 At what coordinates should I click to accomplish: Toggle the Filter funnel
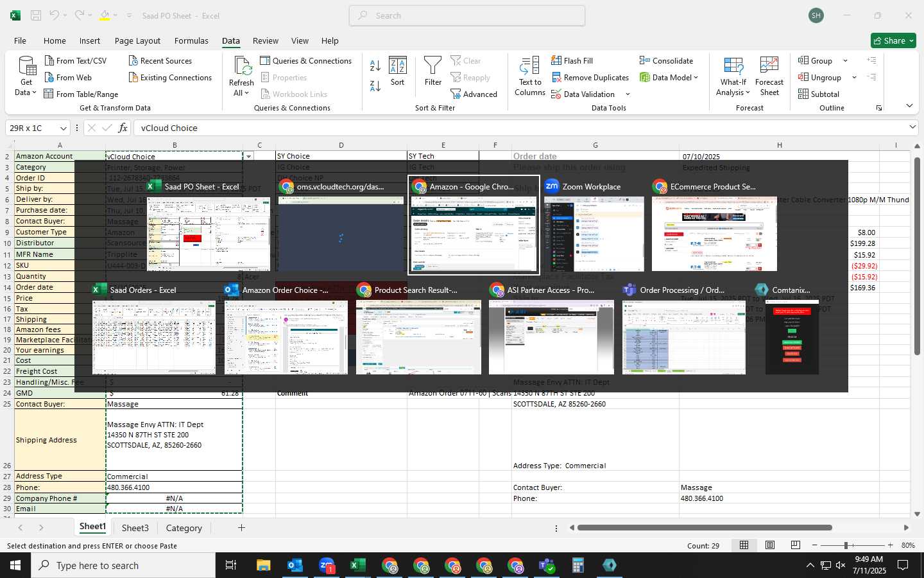point(433,71)
